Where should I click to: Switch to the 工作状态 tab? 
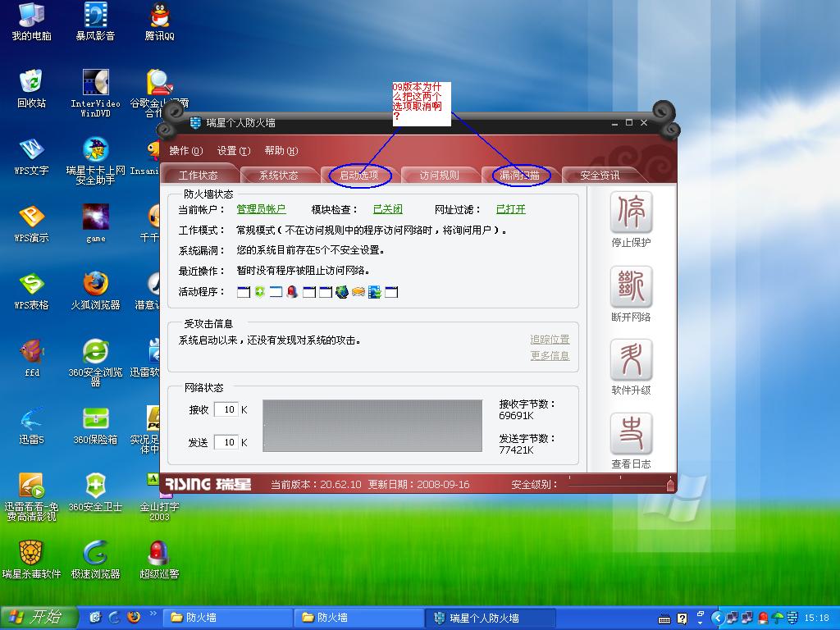[199, 176]
